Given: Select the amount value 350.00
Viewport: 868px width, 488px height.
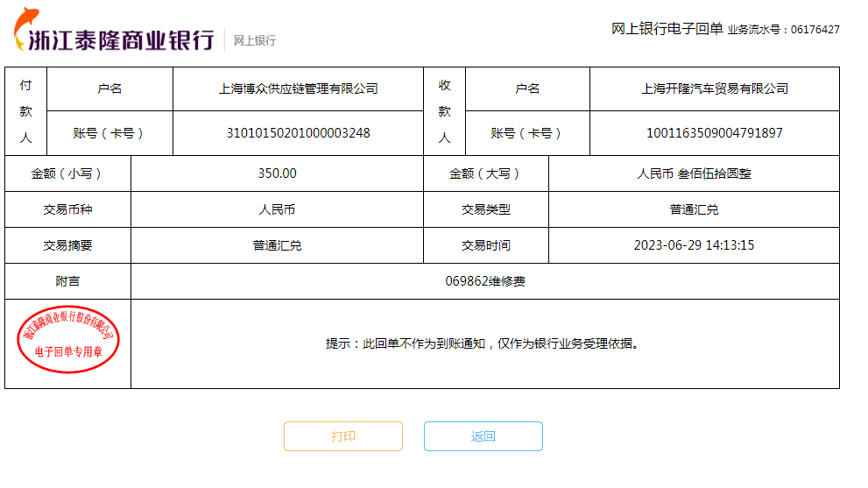Looking at the screenshot, I should coord(277,173).
